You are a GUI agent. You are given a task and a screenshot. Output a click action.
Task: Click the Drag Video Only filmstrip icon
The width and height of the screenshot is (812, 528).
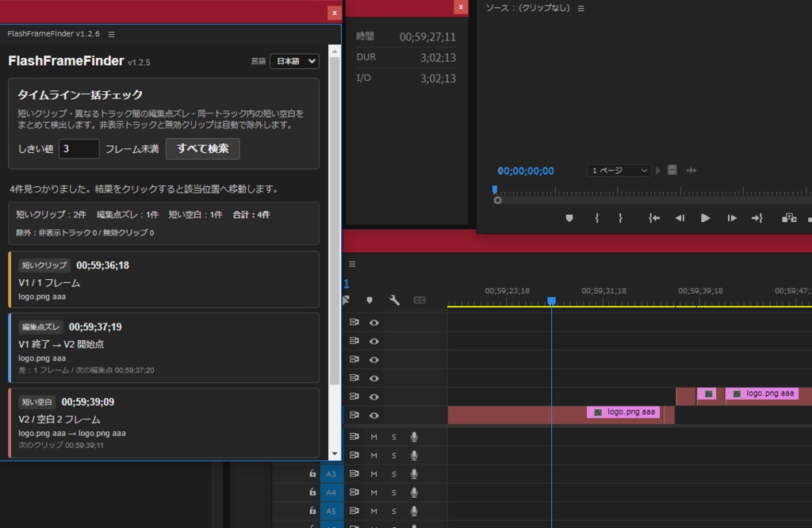point(672,170)
